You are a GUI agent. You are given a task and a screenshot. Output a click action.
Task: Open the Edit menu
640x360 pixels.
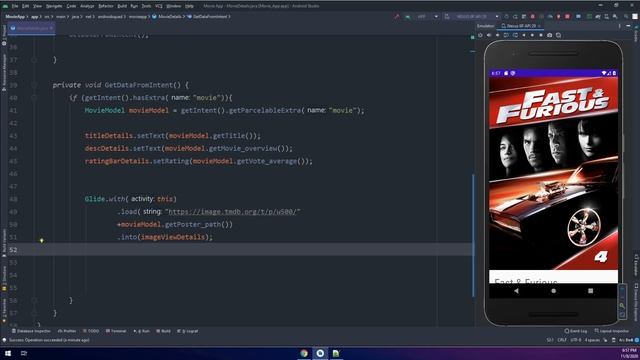25,6
